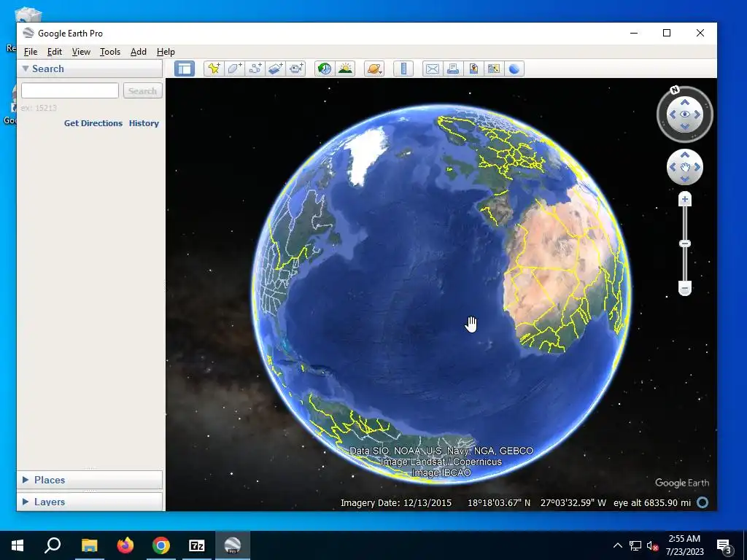Move up using the hand joystick arrow
The width and height of the screenshot is (747, 560).
tap(684, 155)
